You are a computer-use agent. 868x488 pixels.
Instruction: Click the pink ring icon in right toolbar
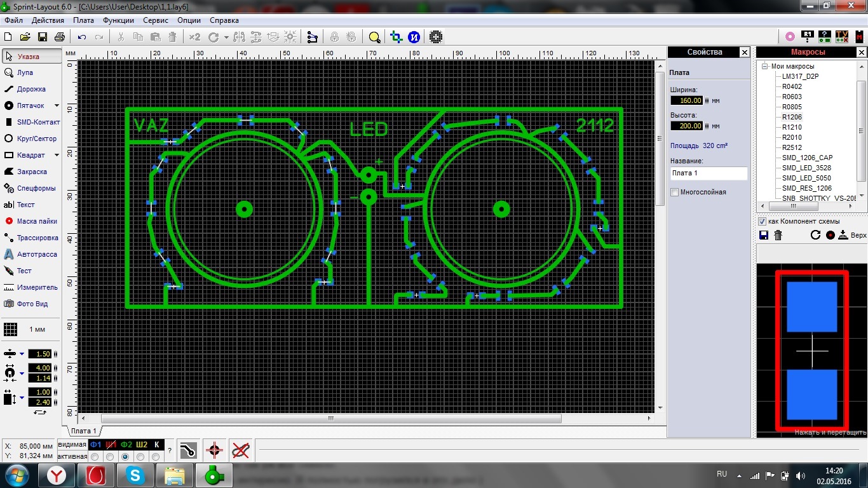[790, 37]
